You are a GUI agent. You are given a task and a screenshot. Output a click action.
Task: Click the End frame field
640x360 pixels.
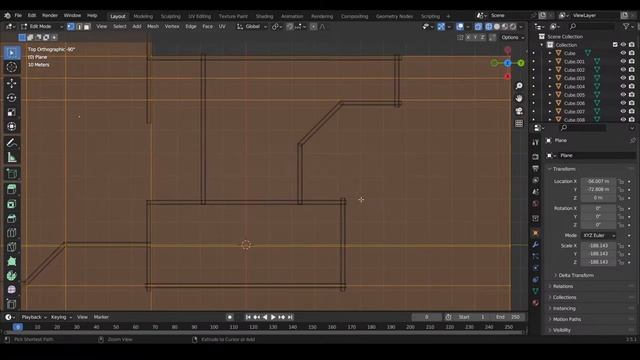(x=508, y=317)
